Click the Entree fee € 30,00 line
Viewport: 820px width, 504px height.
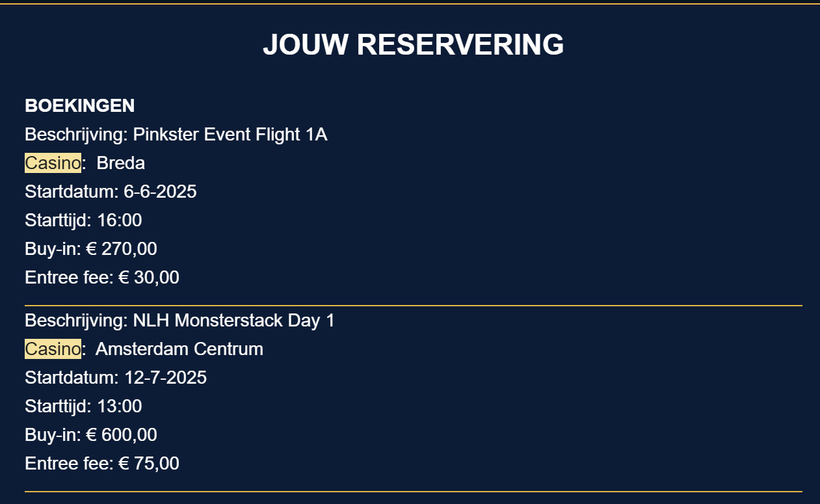(x=102, y=278)
